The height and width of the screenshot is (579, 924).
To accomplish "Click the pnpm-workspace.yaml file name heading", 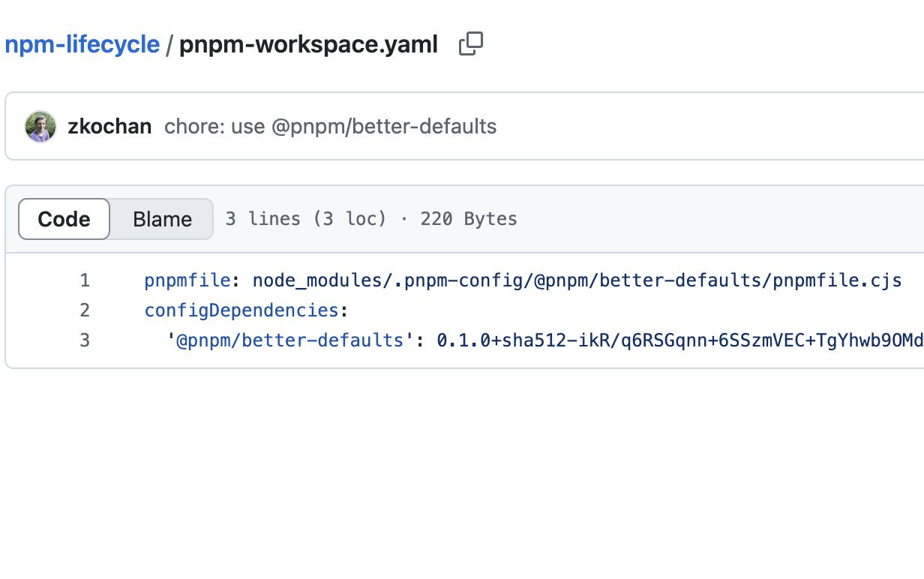I will [x=308, y=44].
